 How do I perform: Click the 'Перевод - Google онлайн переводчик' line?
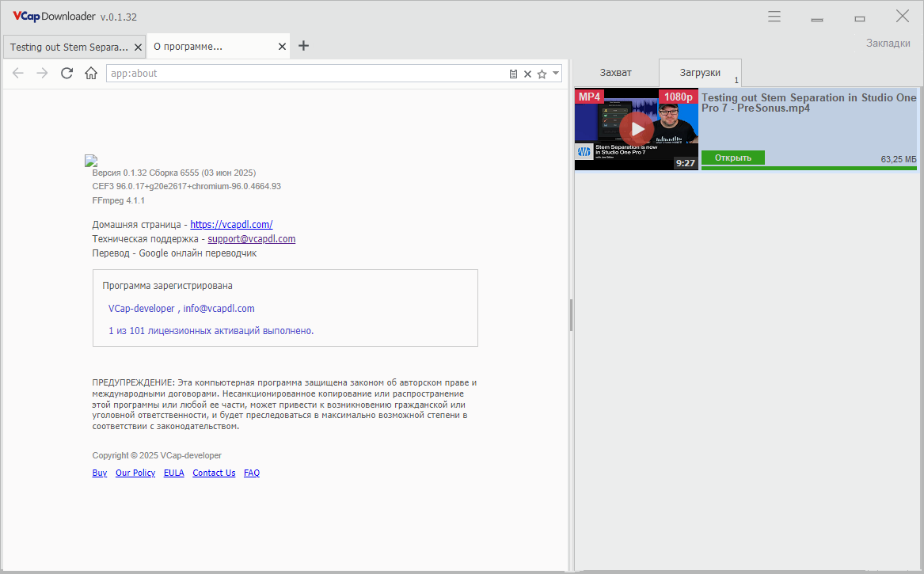tap(174, 253)
